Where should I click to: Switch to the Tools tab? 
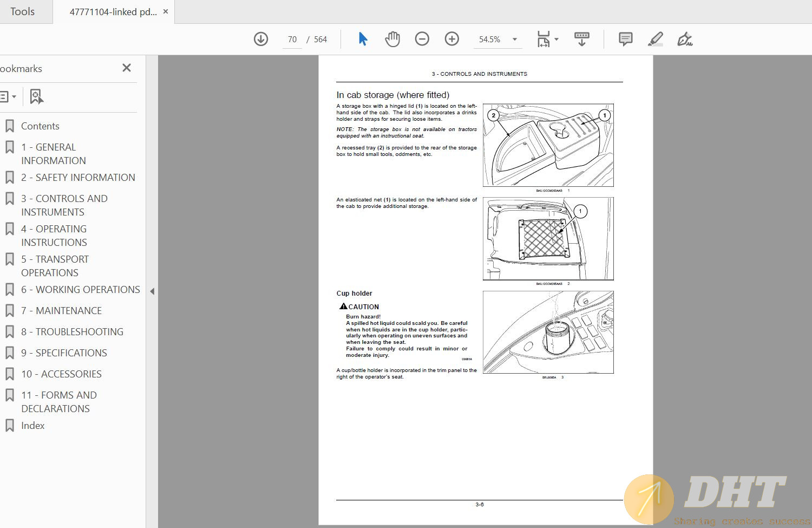coord(22,11)
